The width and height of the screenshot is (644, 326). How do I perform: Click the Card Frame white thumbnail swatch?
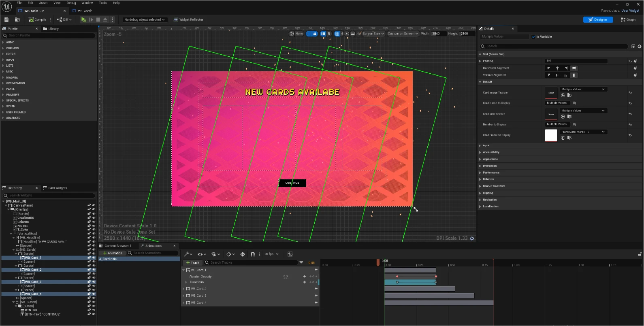point(551,135)
